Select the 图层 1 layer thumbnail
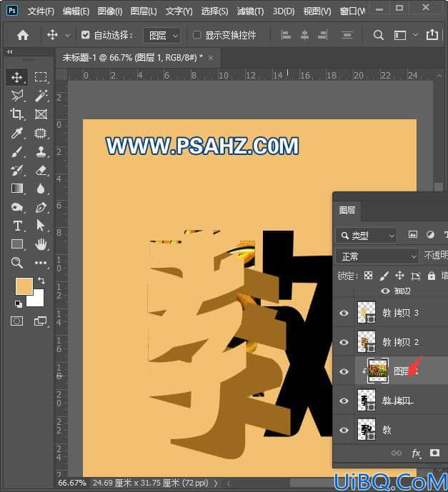The image size is (448, 492). [x=378, y=371]
